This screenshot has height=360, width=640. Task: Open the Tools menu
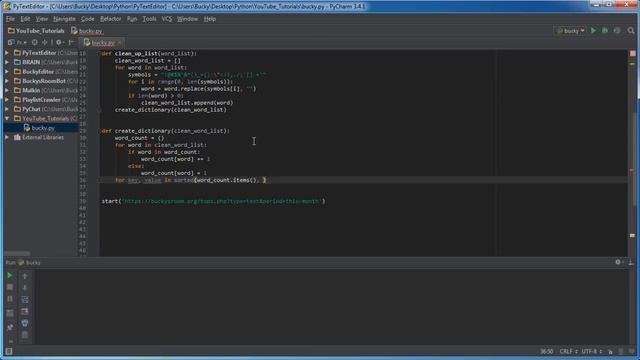click(149, 19)
